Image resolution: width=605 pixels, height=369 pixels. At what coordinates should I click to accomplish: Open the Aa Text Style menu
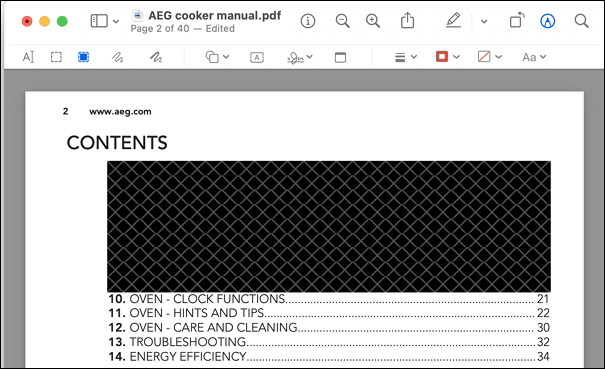[529, 57]
